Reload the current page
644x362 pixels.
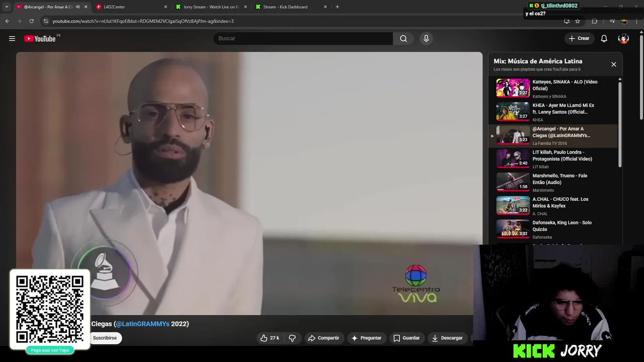(31, 21)
